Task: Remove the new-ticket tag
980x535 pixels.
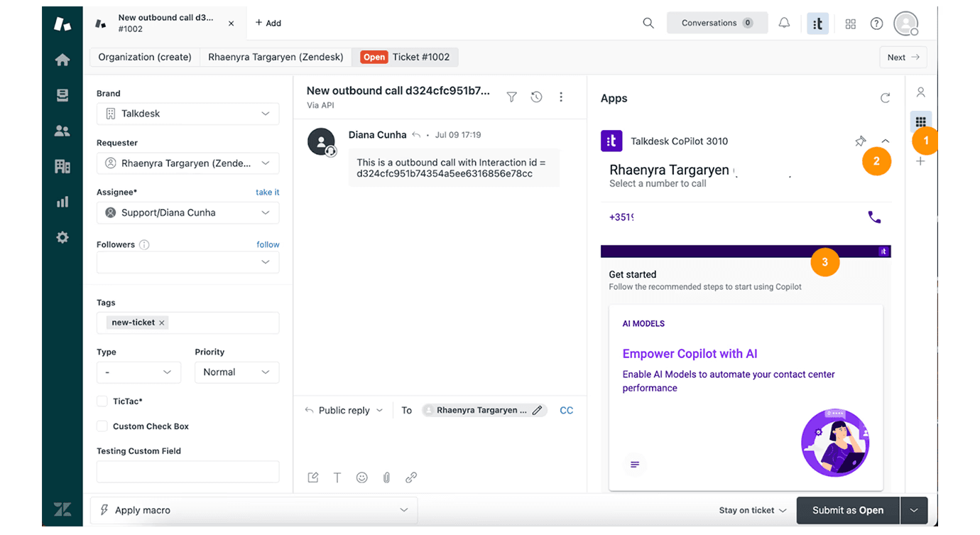Action: tap(162, 323)
